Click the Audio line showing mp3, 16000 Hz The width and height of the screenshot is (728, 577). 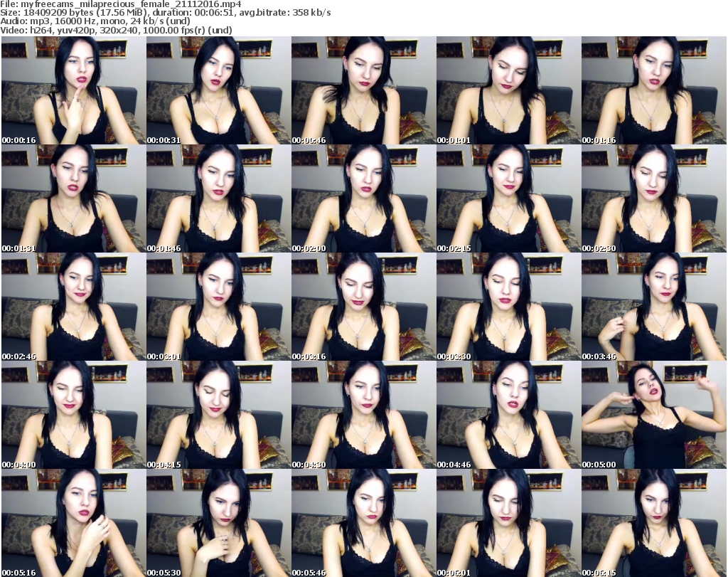coord(95,21)
